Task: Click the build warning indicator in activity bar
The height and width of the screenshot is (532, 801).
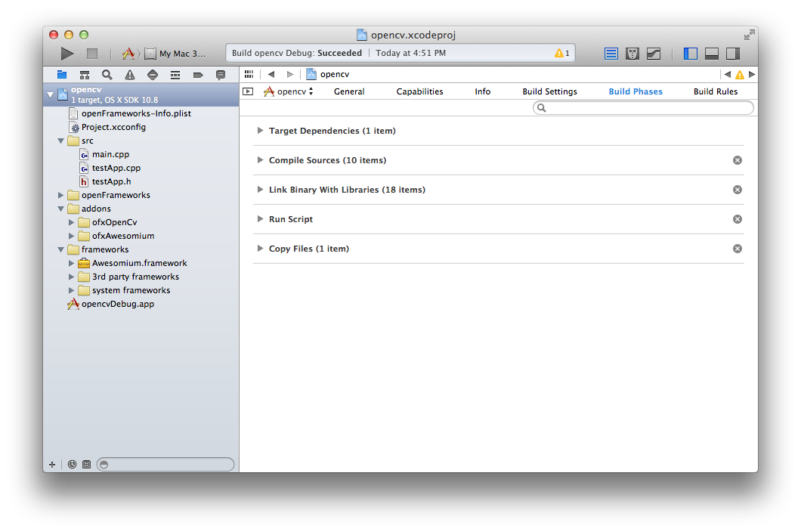Action: pos(562,53)
